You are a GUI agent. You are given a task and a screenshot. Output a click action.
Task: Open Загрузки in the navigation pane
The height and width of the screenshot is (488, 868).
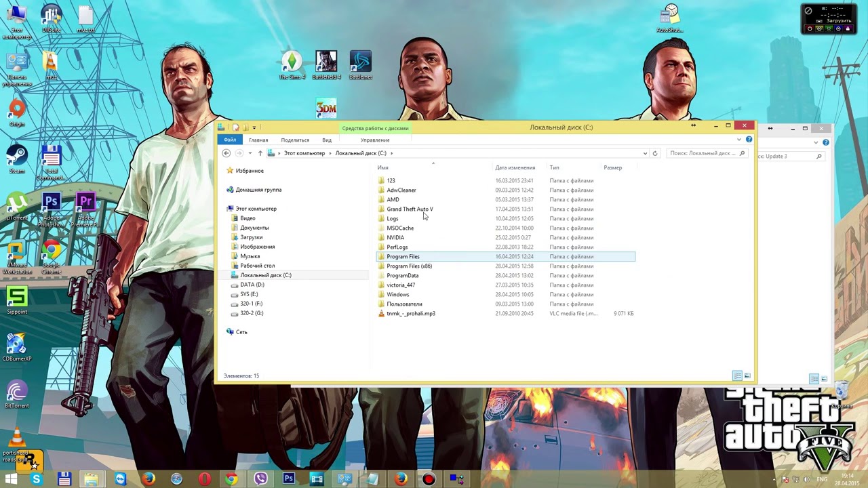[251, 237]
